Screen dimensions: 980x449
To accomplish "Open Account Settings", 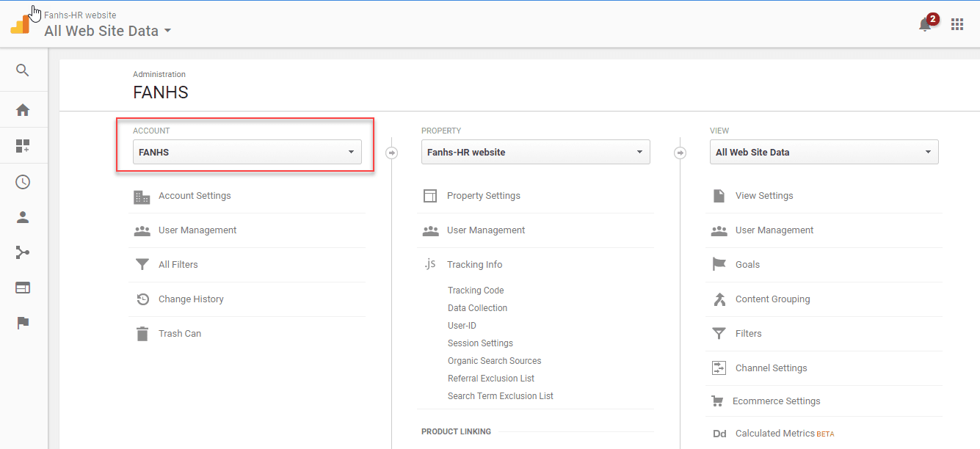I will [195, 196].
